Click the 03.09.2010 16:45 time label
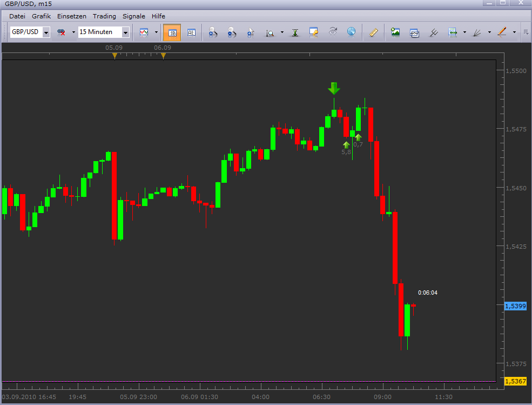 pos(29,397)
